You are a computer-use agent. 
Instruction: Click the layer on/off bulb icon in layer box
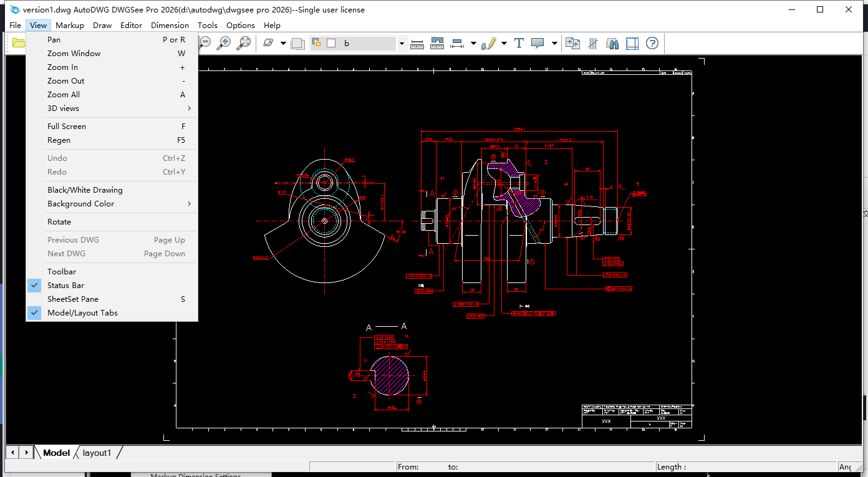point(317,43)
